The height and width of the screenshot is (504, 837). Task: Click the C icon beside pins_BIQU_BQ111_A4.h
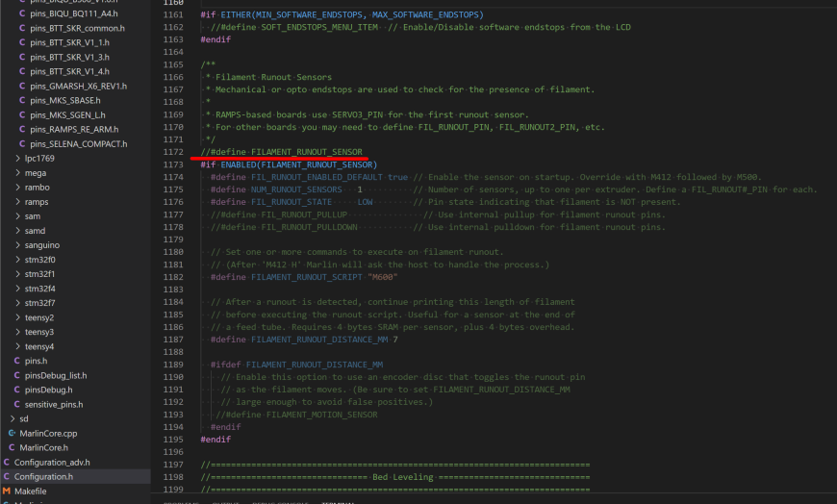tap(22, 13)
